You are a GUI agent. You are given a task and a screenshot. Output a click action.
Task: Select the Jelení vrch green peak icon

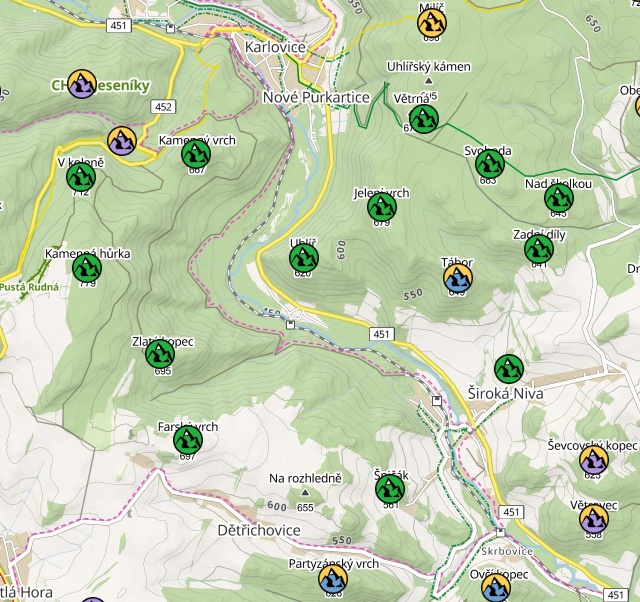381,207
